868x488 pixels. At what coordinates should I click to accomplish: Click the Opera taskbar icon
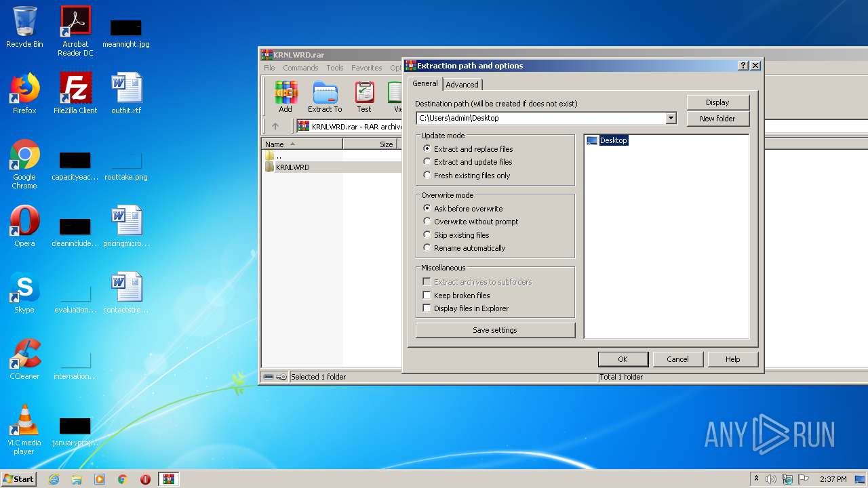click(x=145, y=479)
